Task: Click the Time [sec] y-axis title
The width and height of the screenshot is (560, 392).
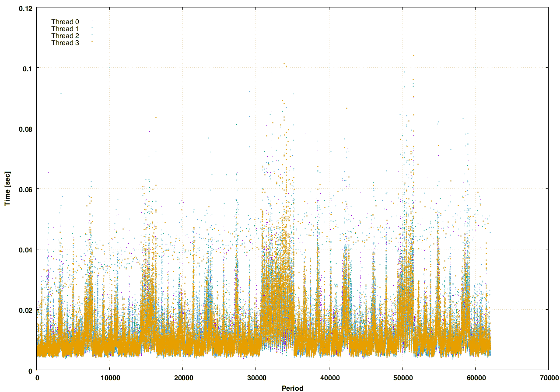Action: (x=7, y=189)
